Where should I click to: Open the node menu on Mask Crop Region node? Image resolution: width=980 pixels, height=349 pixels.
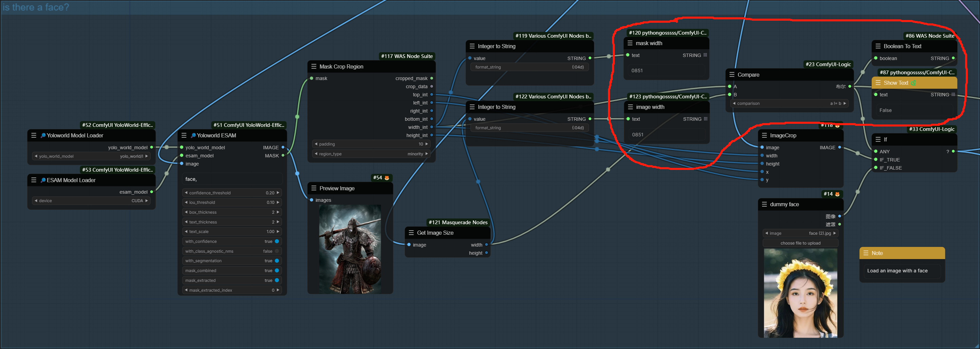coord(314,66)
